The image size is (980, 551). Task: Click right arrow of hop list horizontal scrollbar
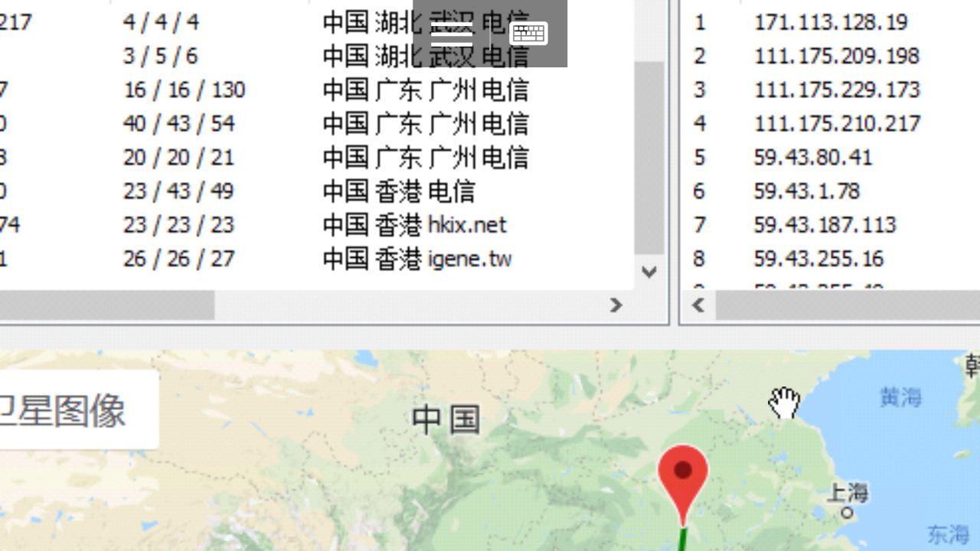coord(616,305)
